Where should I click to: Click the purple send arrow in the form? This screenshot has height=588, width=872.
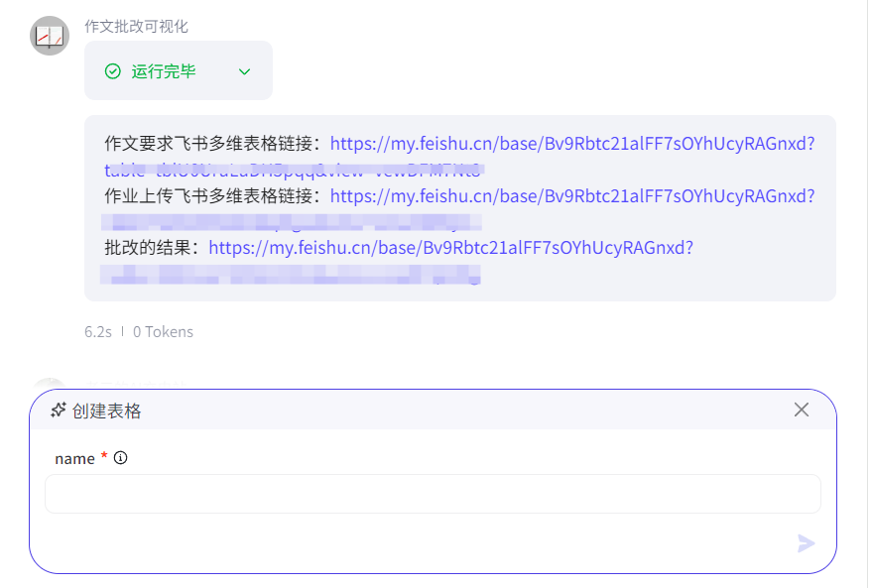coord(806,543)
